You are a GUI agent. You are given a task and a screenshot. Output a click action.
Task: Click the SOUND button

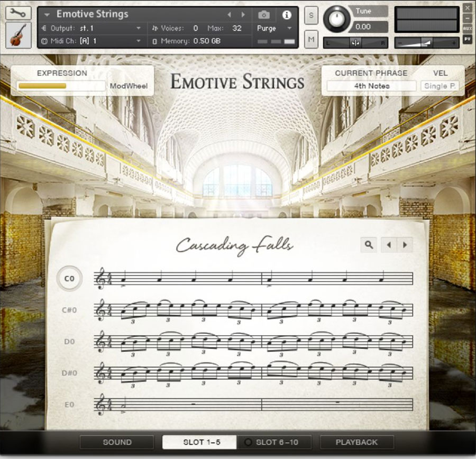(116, 442)
